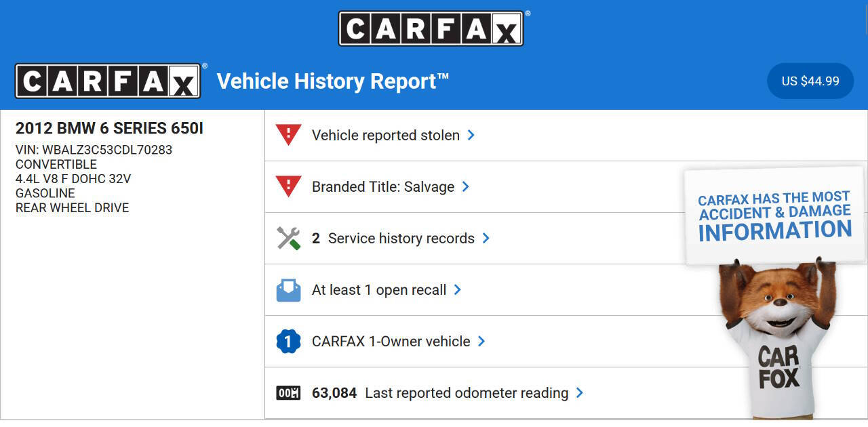Expand the 1-Owner vehicle chevron arrow
The height and width of the screenshot is (427, 868).
point(481,341)
